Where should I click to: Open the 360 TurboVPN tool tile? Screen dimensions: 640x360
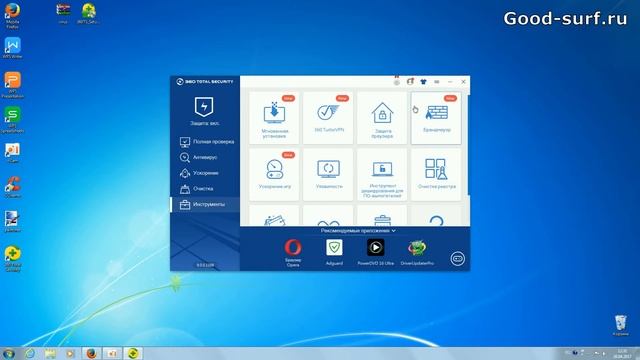pyautogui.click(x=328, y=118)
